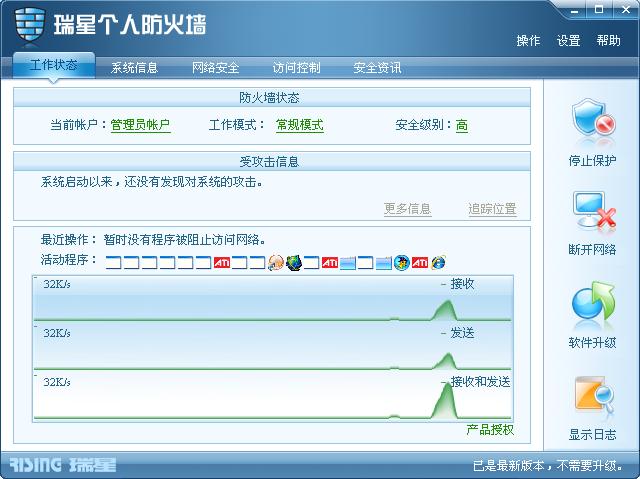Click status text 已是最新版本，不需要升级。

click(x=548, y=466)
